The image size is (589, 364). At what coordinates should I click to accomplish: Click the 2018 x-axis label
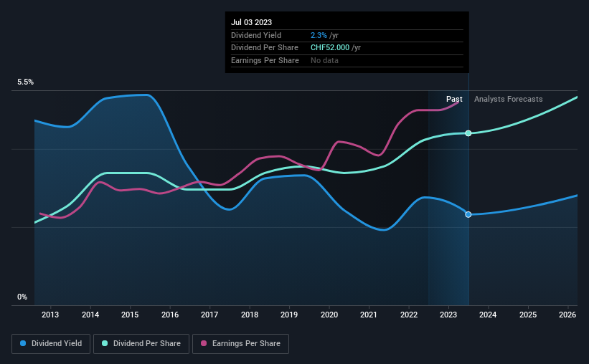250,315
